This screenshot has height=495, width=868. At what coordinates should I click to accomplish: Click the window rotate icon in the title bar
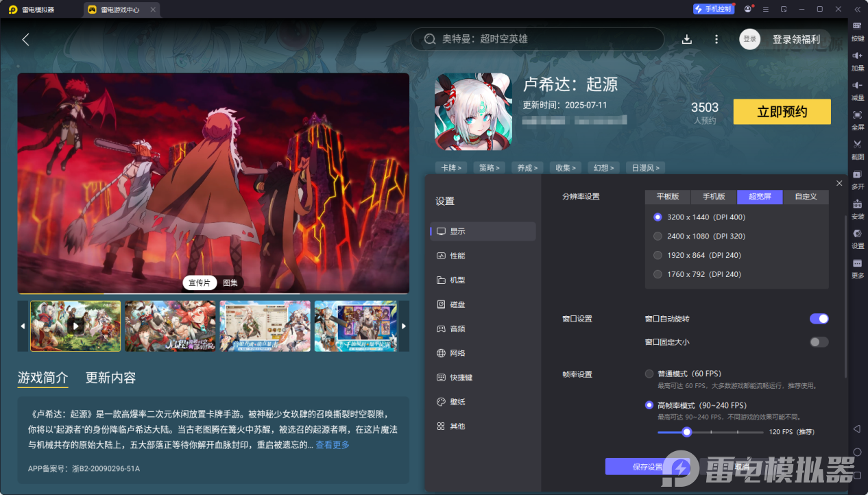click(x=783, y=9)
